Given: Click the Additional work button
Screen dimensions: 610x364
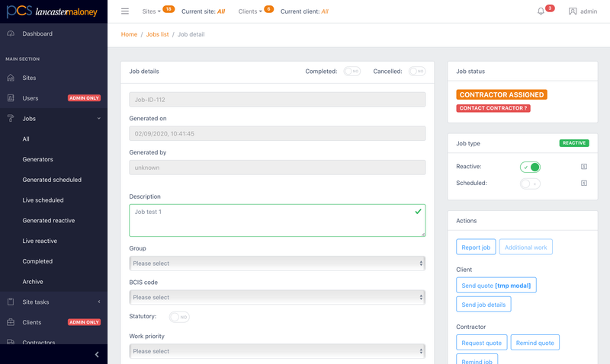Looking at the screenshot, I should (525, 247).
